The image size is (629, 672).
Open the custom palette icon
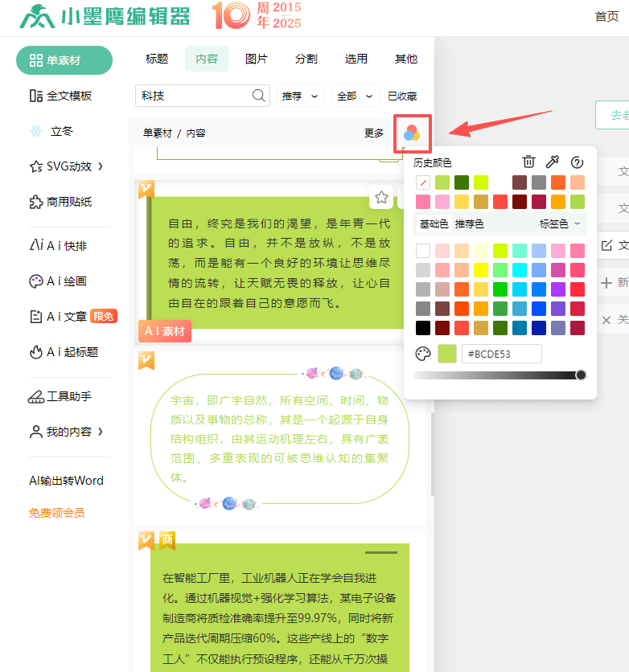[422, 354]
